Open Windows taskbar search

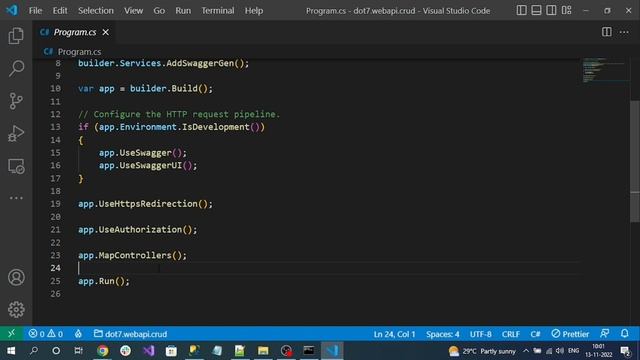click(x=34, y=351)
